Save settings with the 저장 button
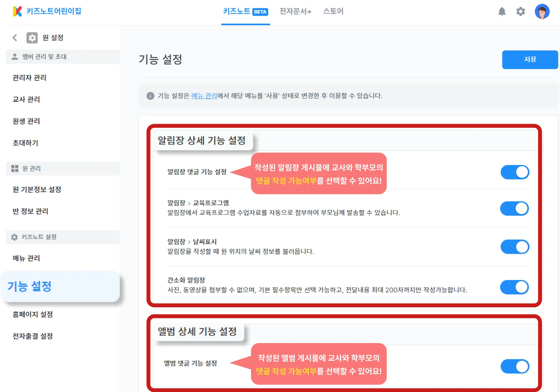 tap(530, 60)
